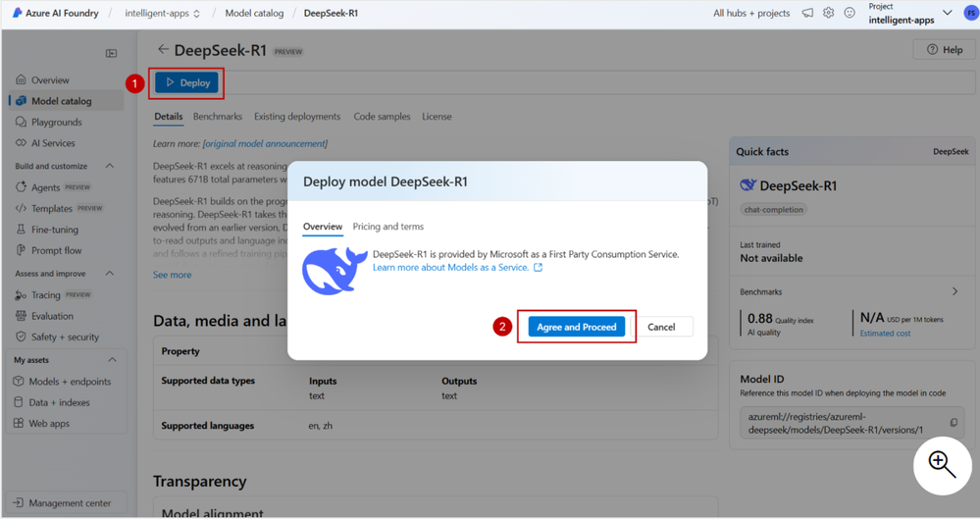Follow Learn more about Models as a Service

450,268
